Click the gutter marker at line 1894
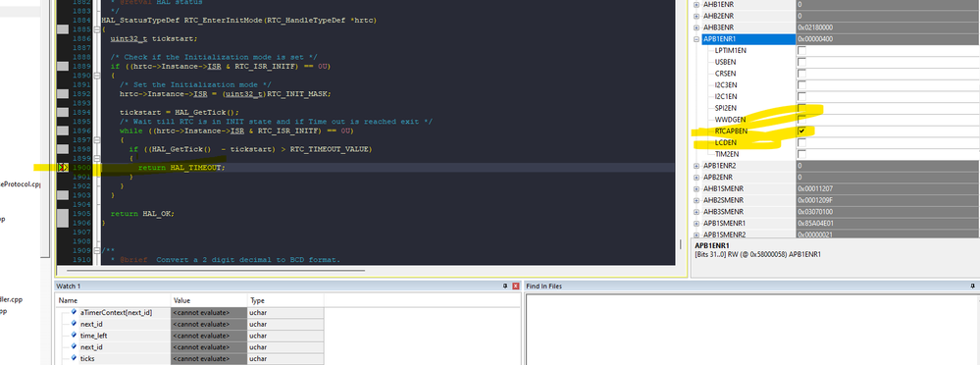This screenshot has height=365, width=980. (x=63, y=112)
